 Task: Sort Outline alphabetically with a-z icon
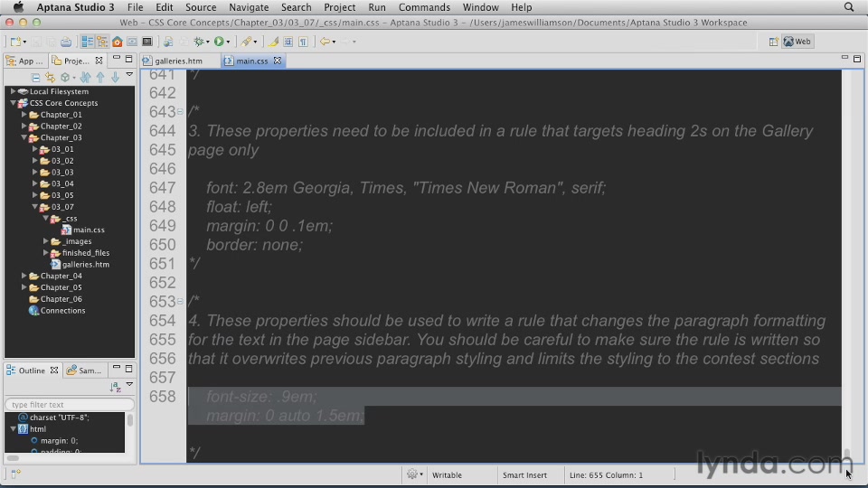[115, 388]
